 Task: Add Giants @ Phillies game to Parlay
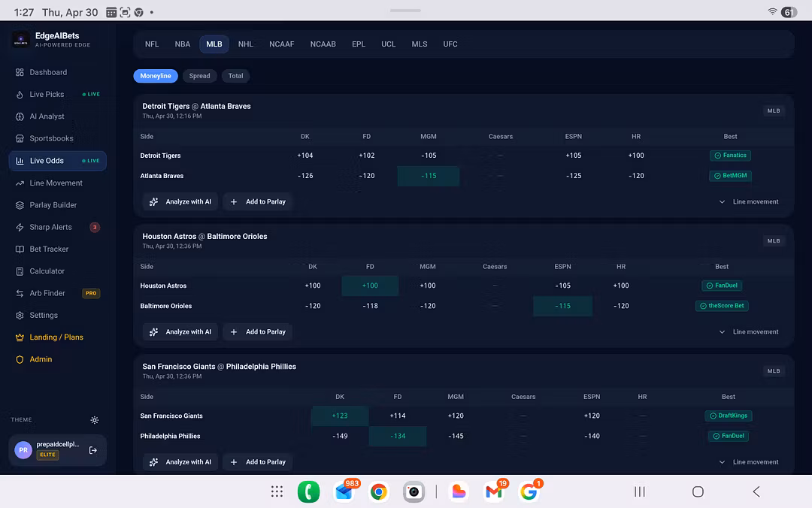click(x=258, y=462)
